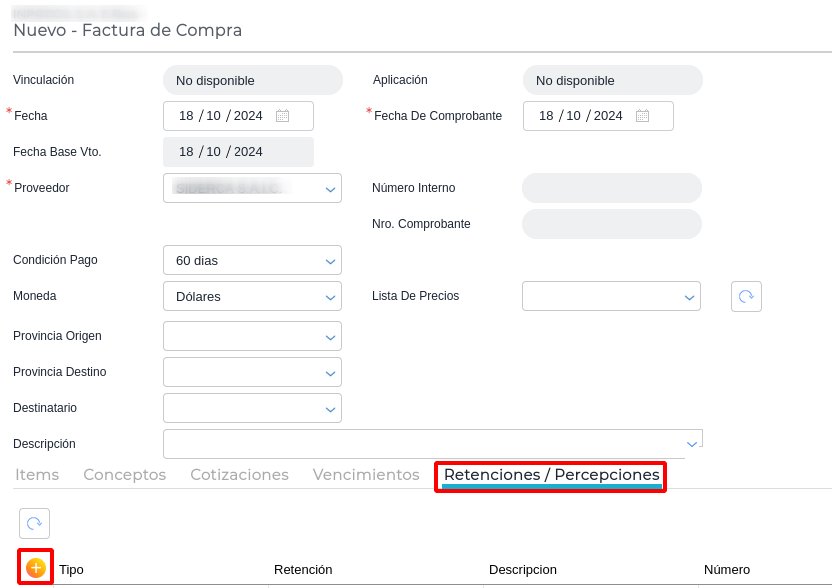832x588 pixels.
Task: Select the Retenciones / Percepciones tab
Action: coord(551,475)
